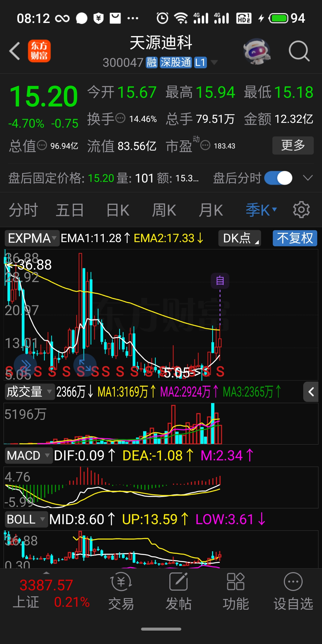This screenshot has width=322, height=644.
Task: Switch to 五日 tab
Action: pyautogui.click(x=70, y=210)
